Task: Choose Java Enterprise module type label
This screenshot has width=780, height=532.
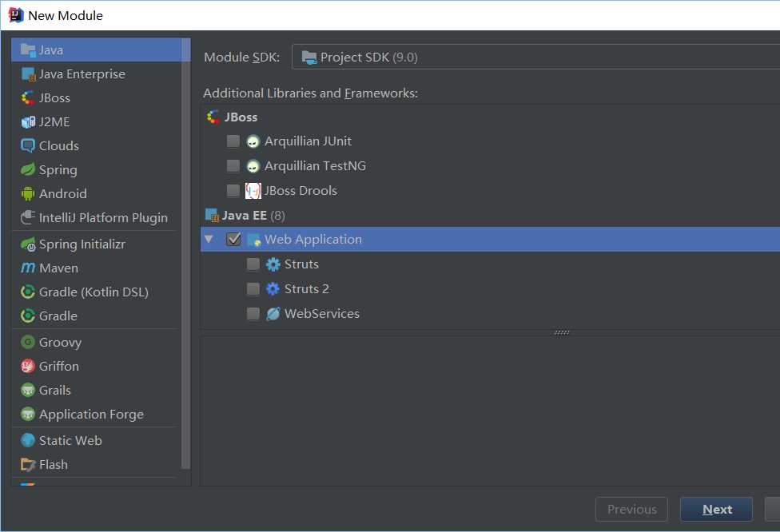Action: [82, 74]
